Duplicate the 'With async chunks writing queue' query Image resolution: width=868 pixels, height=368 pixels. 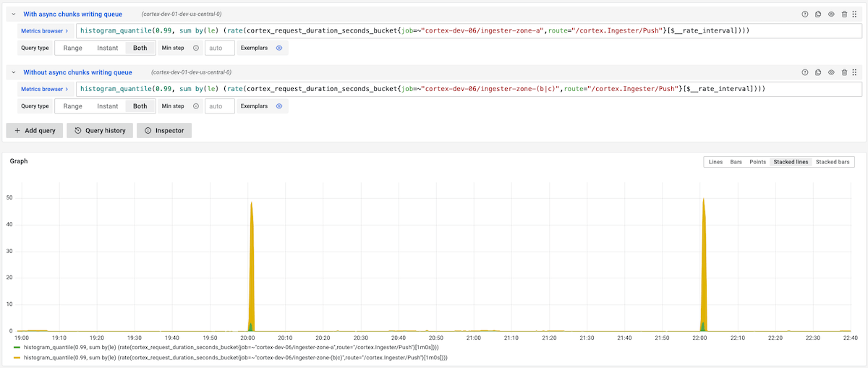click(x=818, y=14)
